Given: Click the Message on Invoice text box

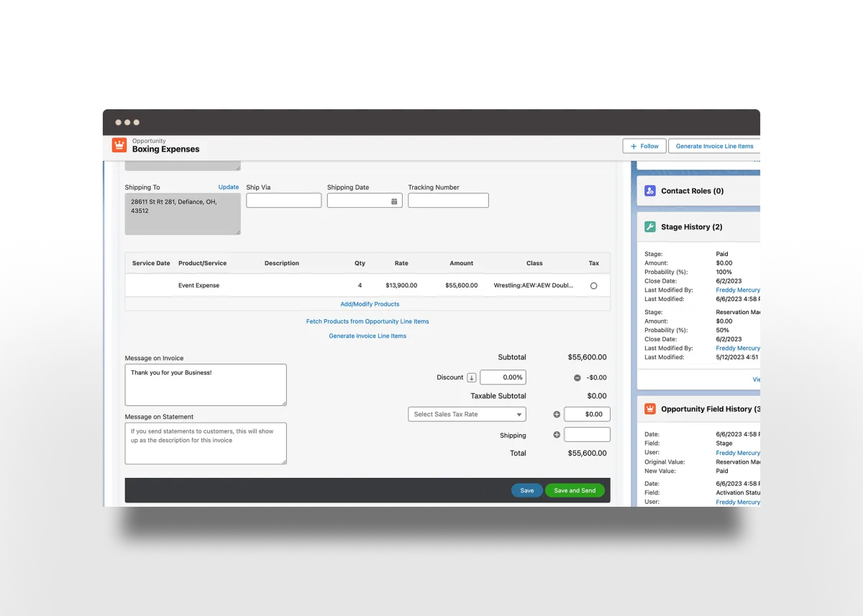Looking at the screenshot, I should (206, 385).
